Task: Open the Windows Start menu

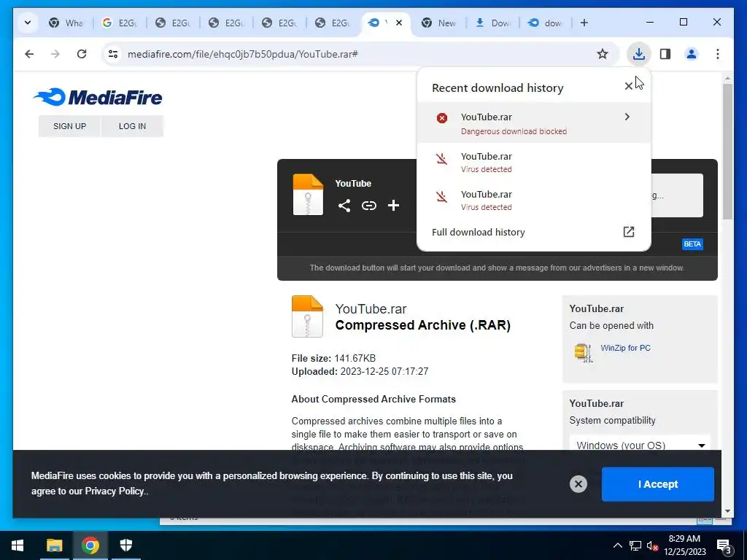Action: point(18,545)
